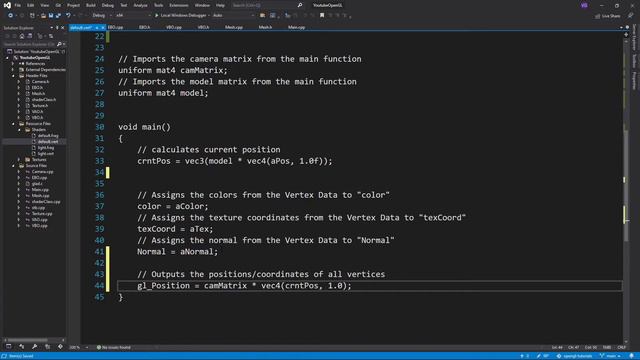
Task: Click the notifications bell in status bar
Action: pyautogui.click(x=631, y=356)
